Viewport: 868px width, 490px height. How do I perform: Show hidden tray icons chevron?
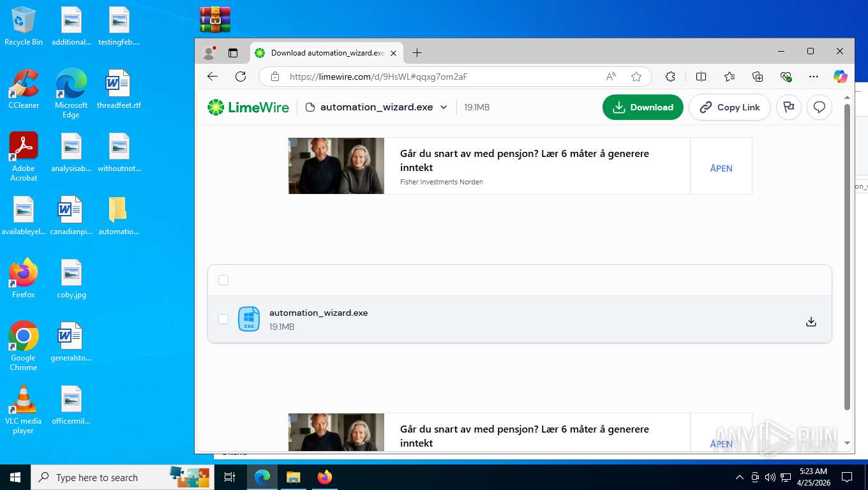click(x=740, y=477)
